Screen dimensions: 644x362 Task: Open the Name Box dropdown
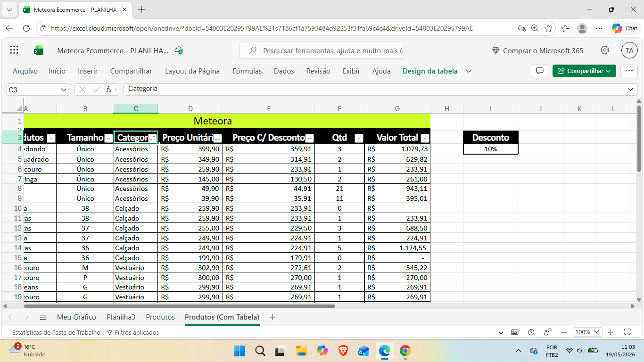[x=64, y=90]
